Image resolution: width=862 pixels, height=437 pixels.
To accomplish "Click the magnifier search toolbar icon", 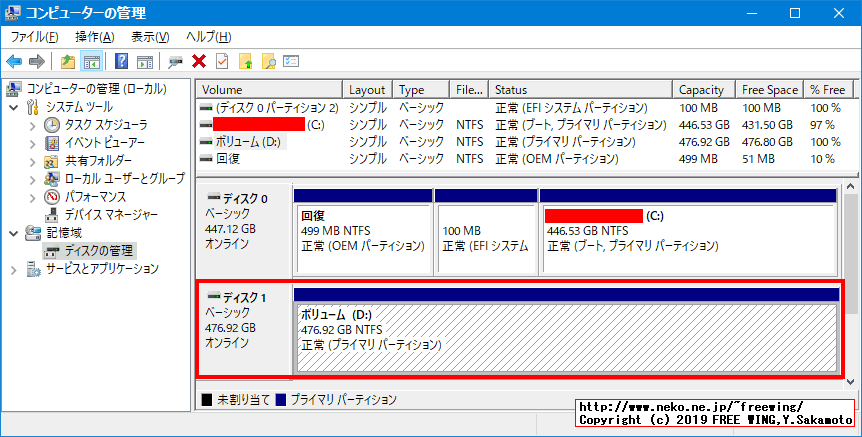I will click(268, 61).
